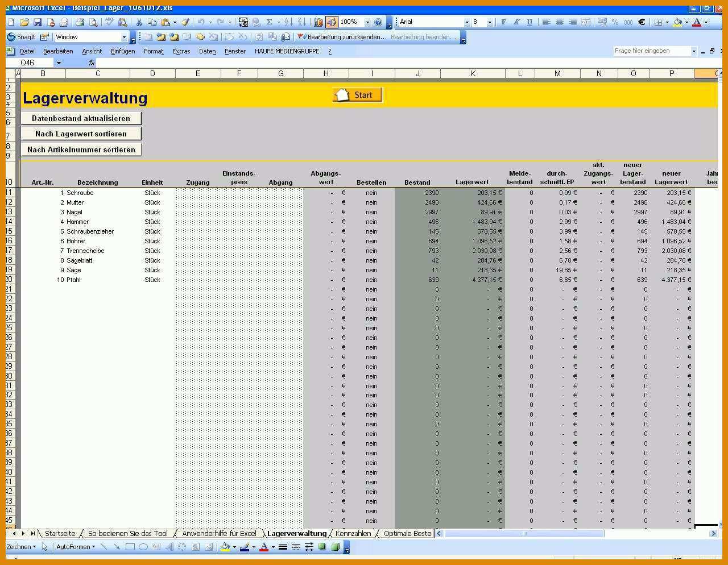This screenshot has height=565, width=728.
Task: Open the Datei menu
Action: (x=27, y=51)
